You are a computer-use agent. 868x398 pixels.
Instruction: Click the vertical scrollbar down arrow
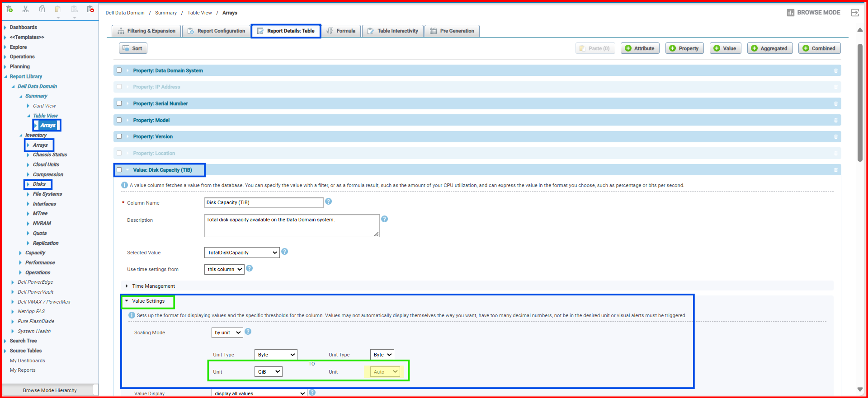coord(860,389)
